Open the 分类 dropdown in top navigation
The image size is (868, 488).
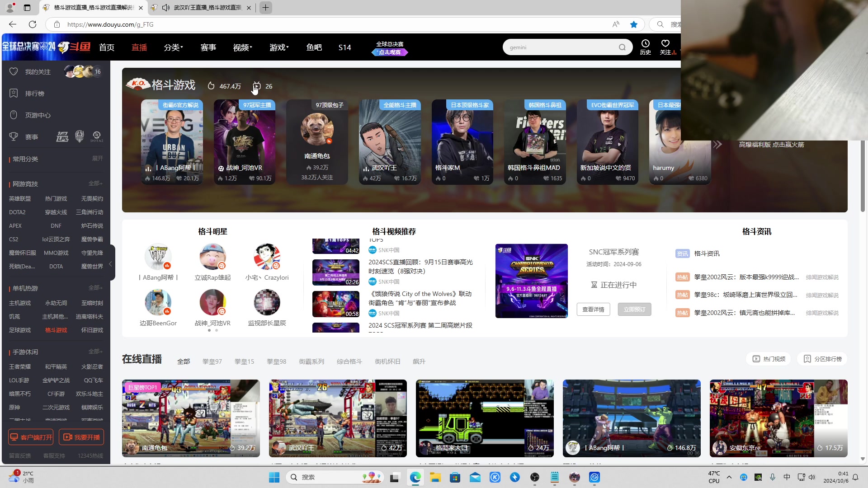173,47
